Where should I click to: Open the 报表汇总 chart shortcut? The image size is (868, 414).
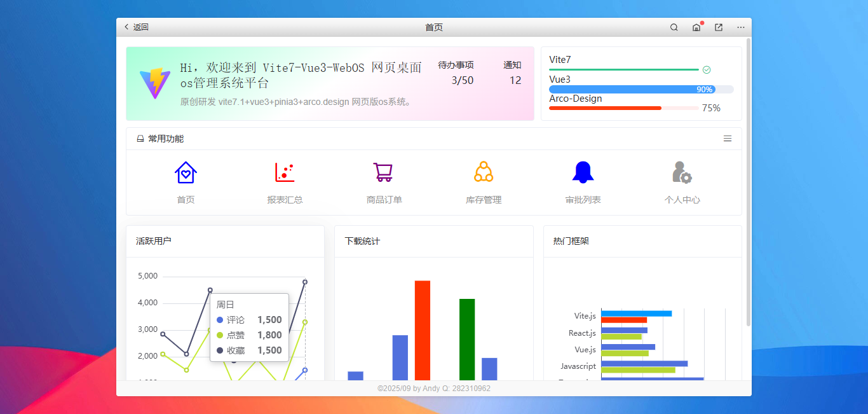point(285,172)
